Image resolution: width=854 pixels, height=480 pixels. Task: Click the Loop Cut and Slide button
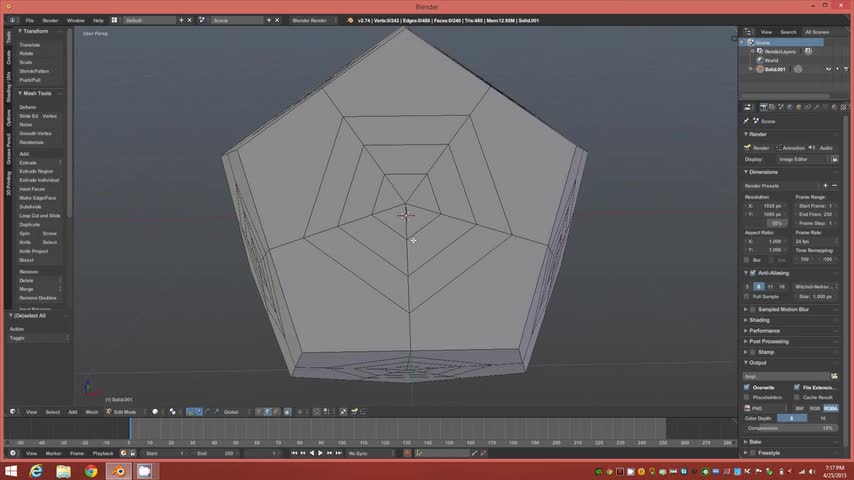(39, 216)
